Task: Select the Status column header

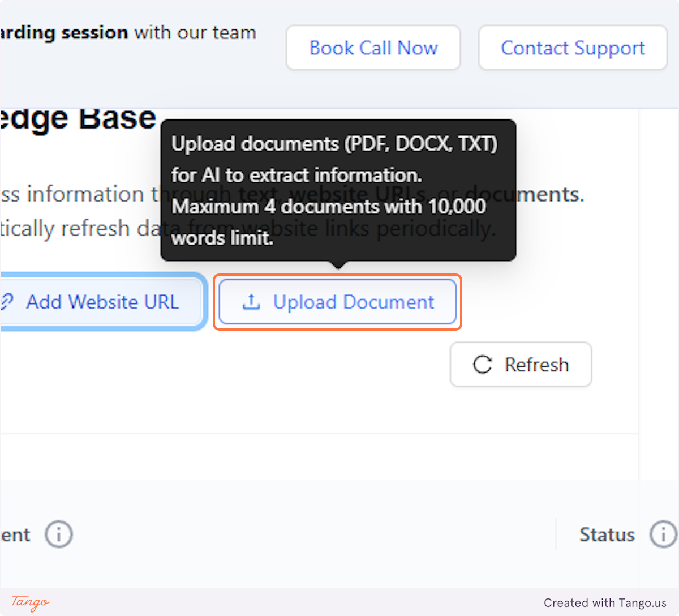Action: click(607, 534)
